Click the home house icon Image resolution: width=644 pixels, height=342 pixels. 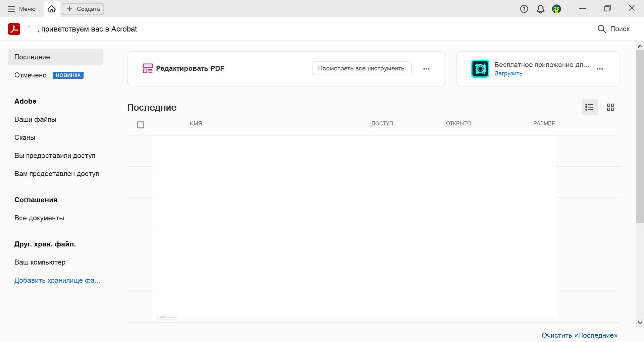51,9
